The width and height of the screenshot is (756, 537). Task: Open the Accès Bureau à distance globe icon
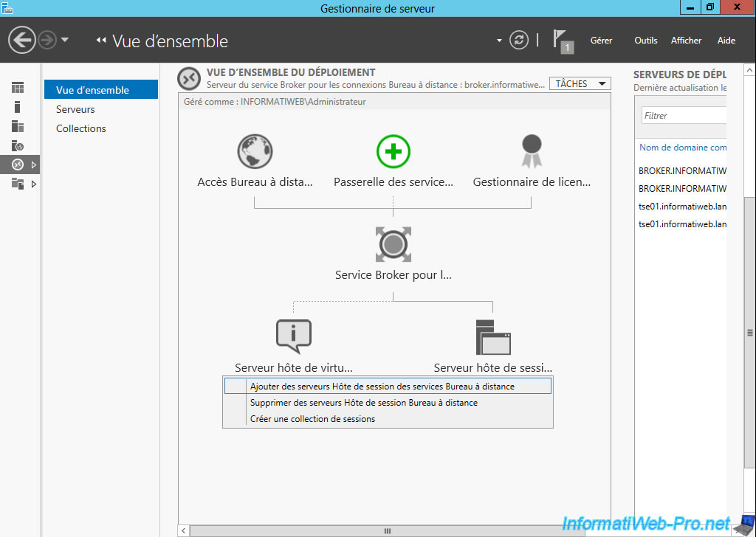click(255, 151)
